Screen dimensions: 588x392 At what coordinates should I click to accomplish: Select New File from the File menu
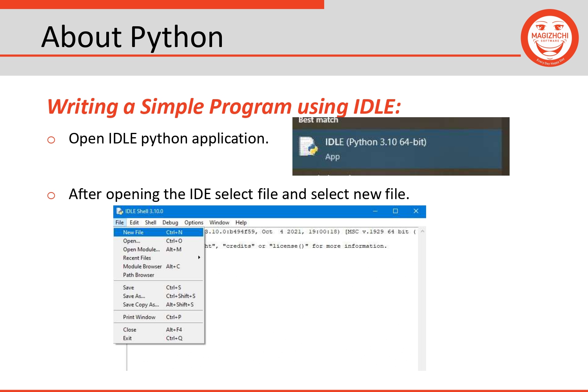159,232
